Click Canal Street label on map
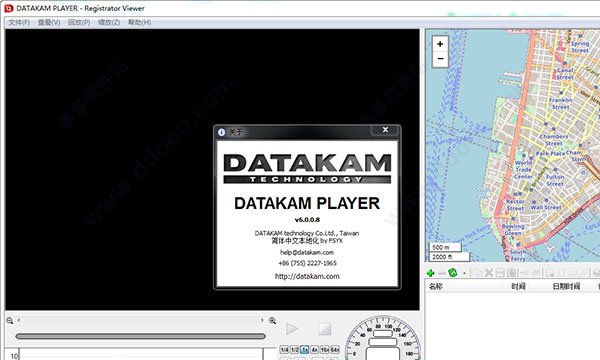This screenshot has height=360, width=600. click(565, 74)
